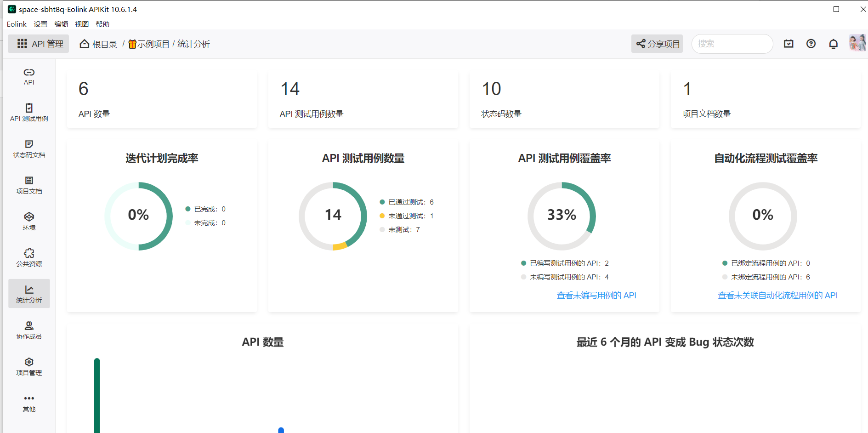
Task: Expand the 其他 more options item
Action: pos(29,404)
